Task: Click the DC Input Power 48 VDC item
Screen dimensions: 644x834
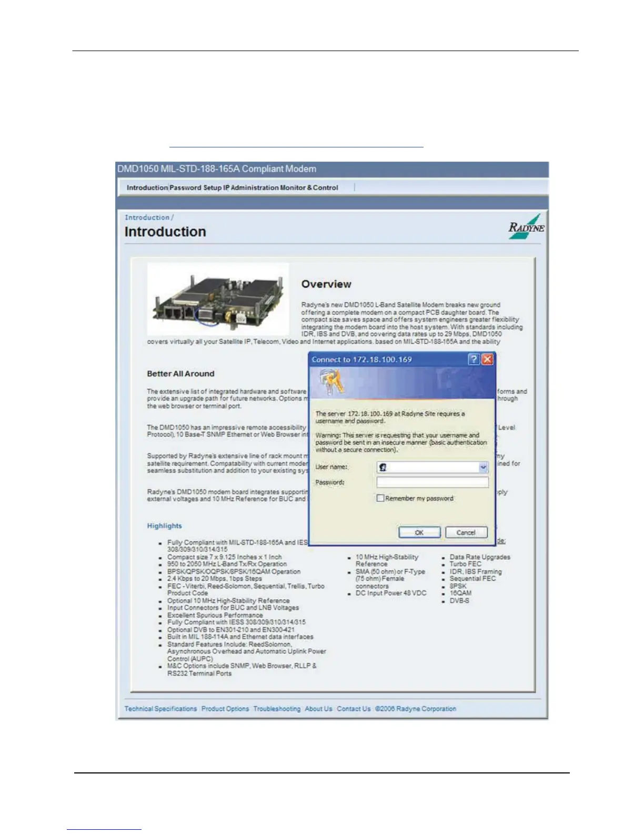Action: [x=391, y=593]
